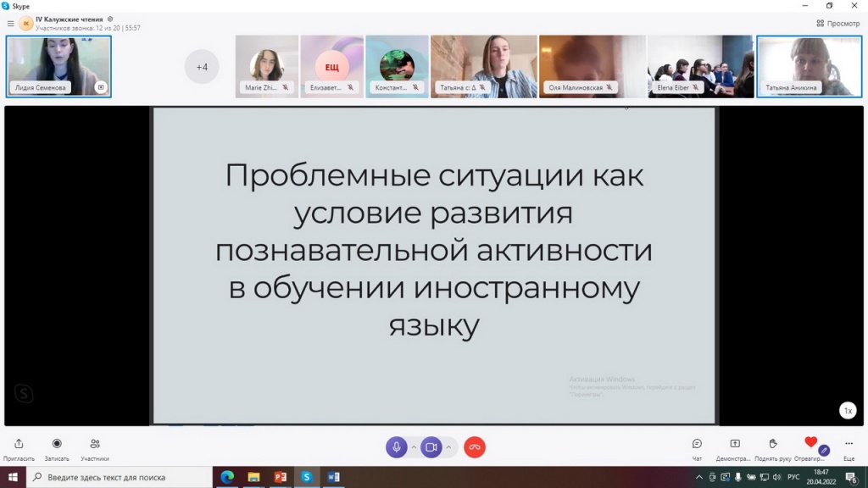Toggle the video camera button
The width and height of the screenshot is (868, 488).
[431, 447]
